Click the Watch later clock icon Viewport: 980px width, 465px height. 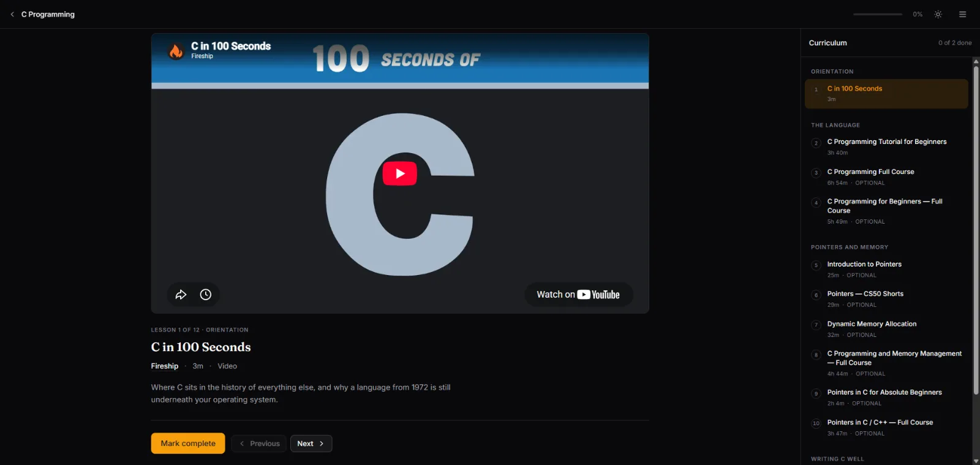point(206,295)
